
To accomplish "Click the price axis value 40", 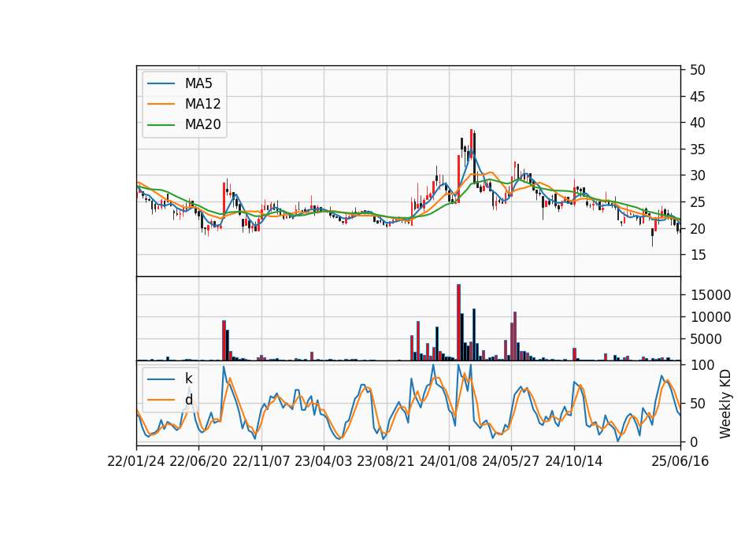I will click(x=698, y=123).
